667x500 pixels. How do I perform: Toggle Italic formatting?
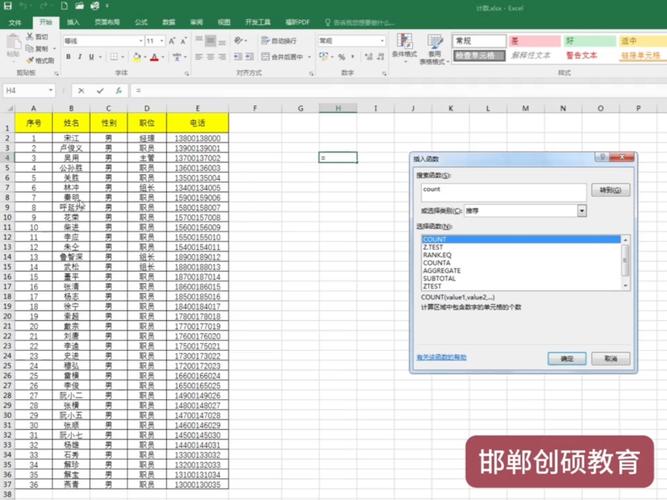pos(80,57)
